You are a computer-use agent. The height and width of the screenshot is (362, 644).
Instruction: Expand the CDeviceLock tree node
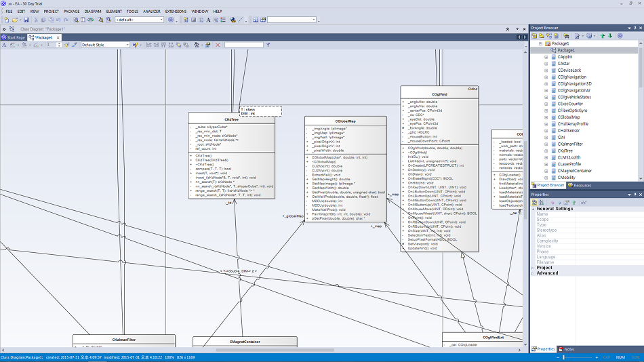pos(546,71)
